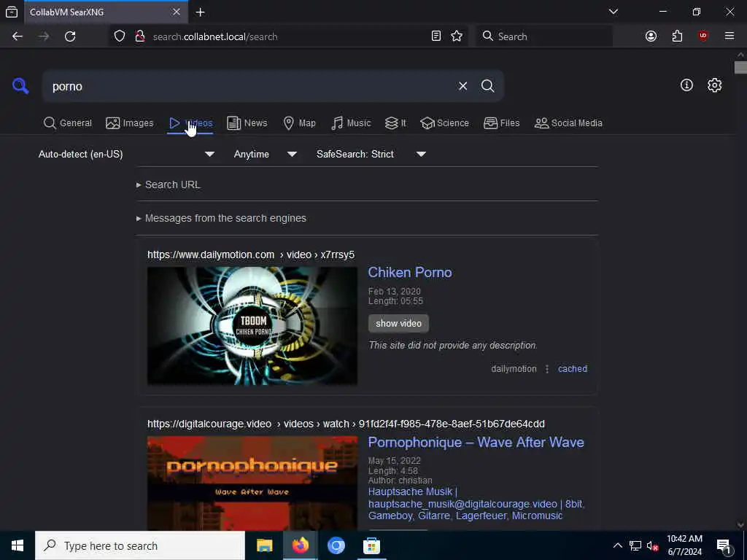Open the Firefox hamburger menu

729,36
